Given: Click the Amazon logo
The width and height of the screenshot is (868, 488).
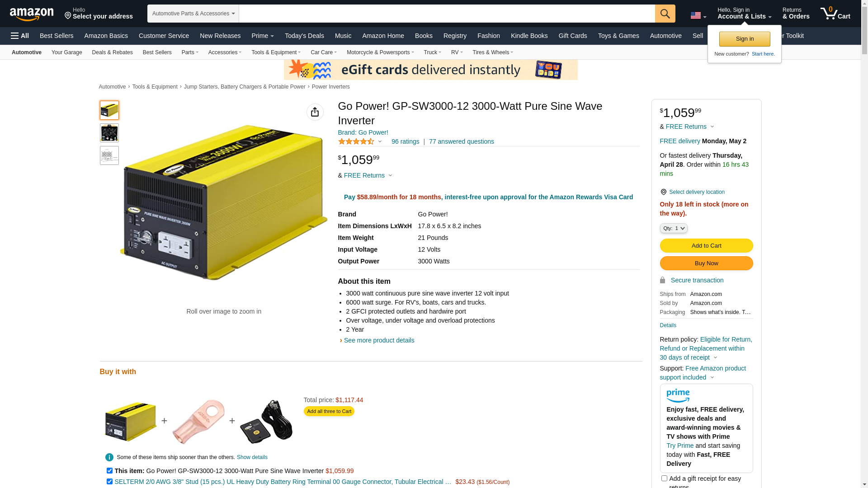Looking at the screenshot, I should click(32, 14).
